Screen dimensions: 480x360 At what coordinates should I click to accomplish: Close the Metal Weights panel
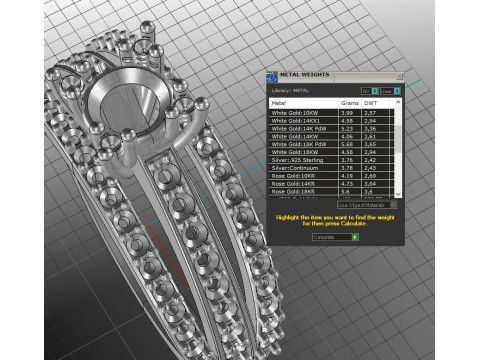399,77
